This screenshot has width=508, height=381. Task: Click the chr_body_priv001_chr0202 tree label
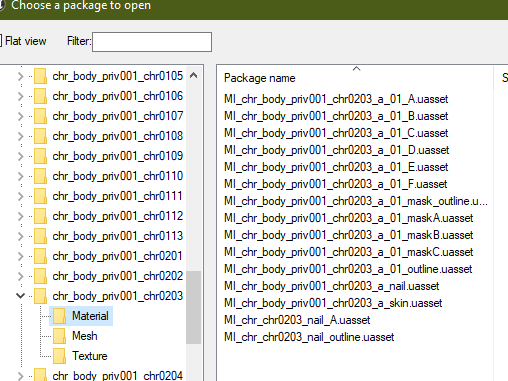118,276
